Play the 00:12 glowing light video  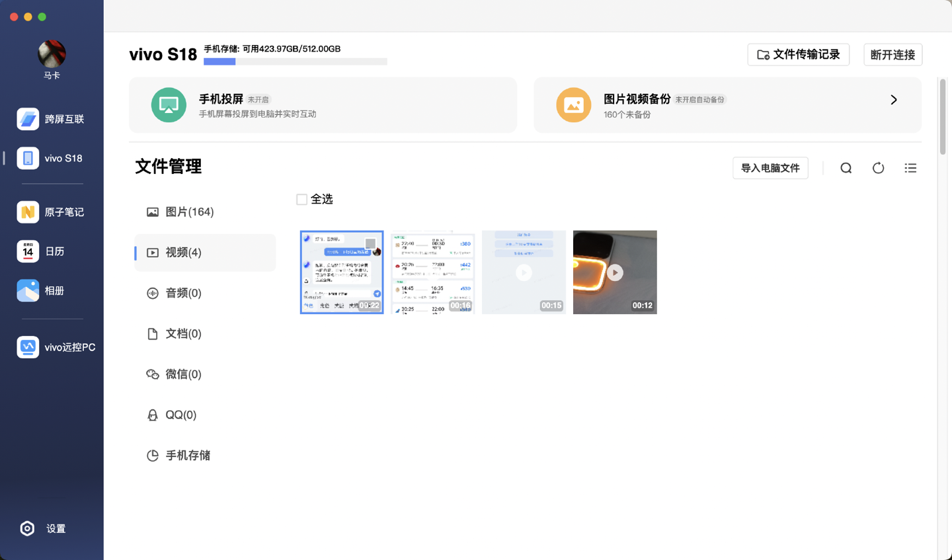[x=615, y=272]
